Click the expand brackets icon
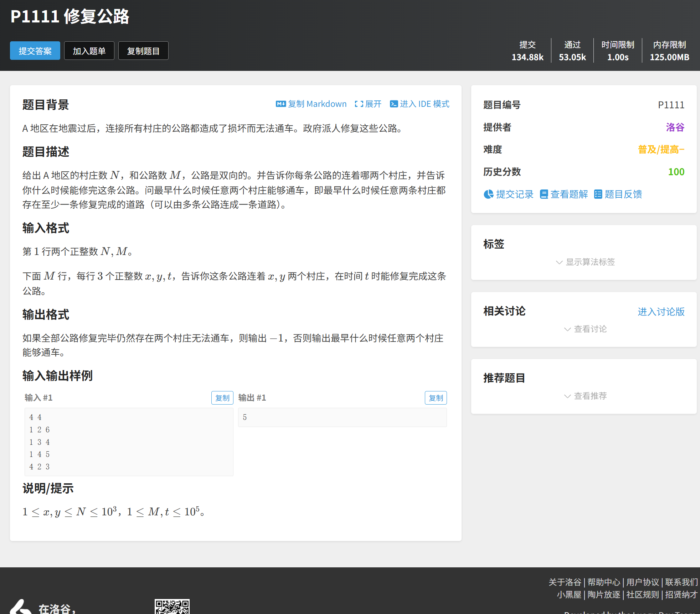The image size is (700, 614). coord(359,104)
